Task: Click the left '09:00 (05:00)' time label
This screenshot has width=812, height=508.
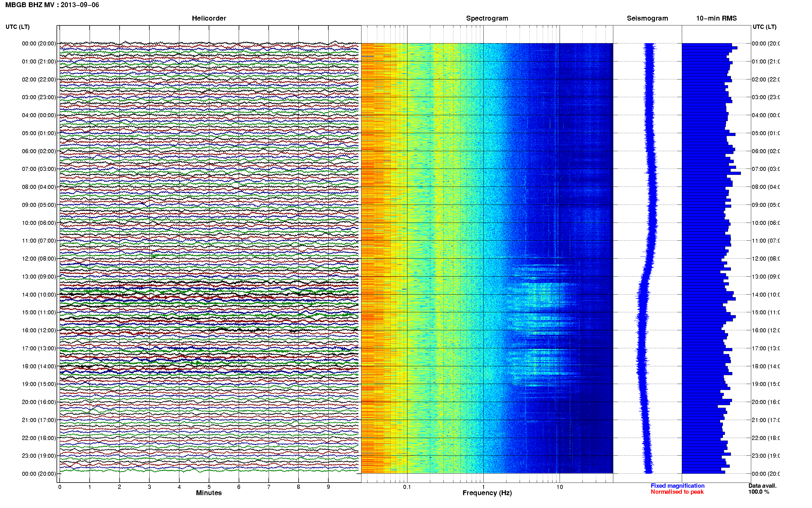Action: tap(39, 205)
